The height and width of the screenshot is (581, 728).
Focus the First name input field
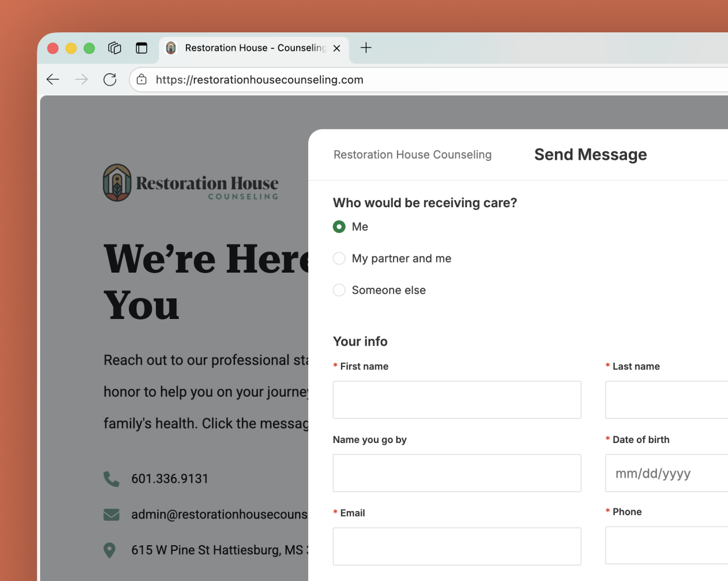tap(457, 400)
